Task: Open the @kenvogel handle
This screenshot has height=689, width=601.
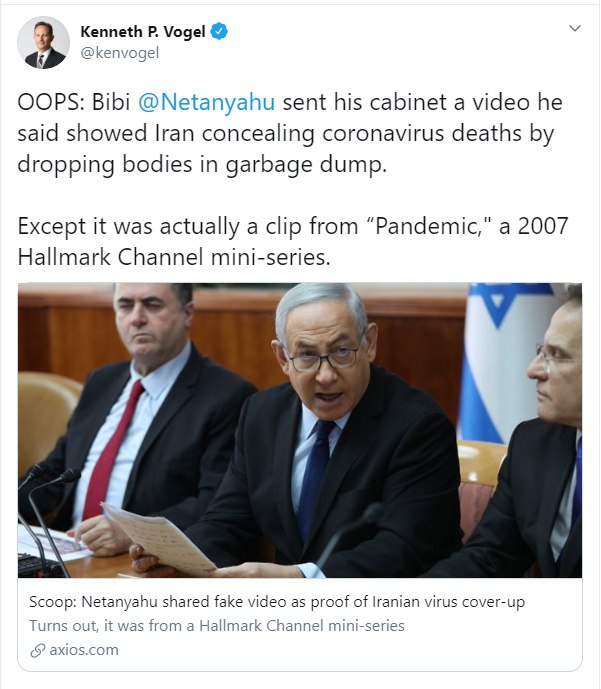Action: pos(119,53)
